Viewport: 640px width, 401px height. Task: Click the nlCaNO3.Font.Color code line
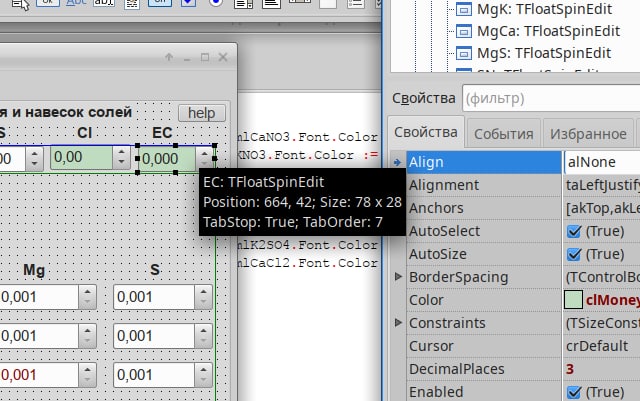point(307,137)
